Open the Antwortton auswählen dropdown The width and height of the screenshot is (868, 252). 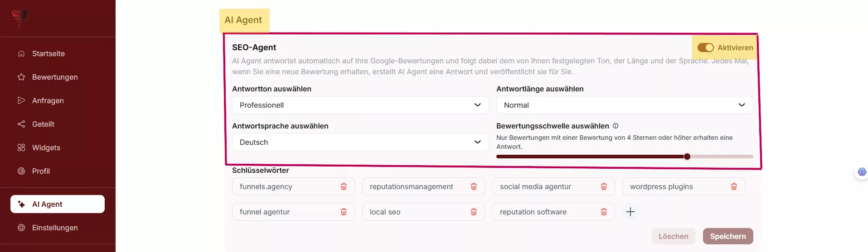pos(360,105)
